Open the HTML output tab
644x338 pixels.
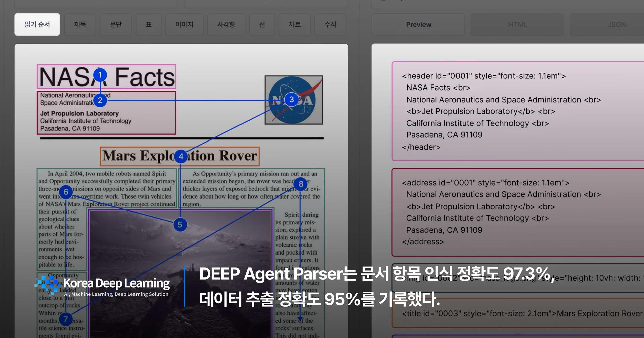[517, 24]
